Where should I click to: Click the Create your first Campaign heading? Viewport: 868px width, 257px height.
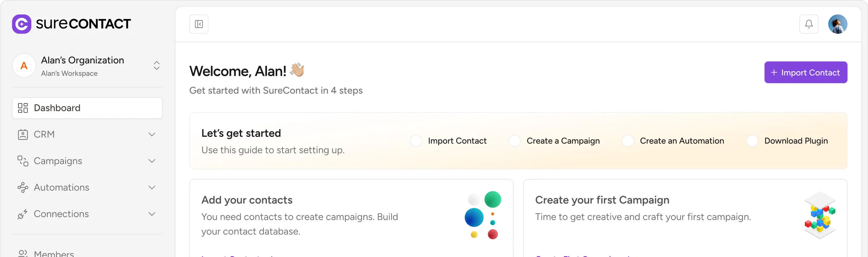pos(602,200)
